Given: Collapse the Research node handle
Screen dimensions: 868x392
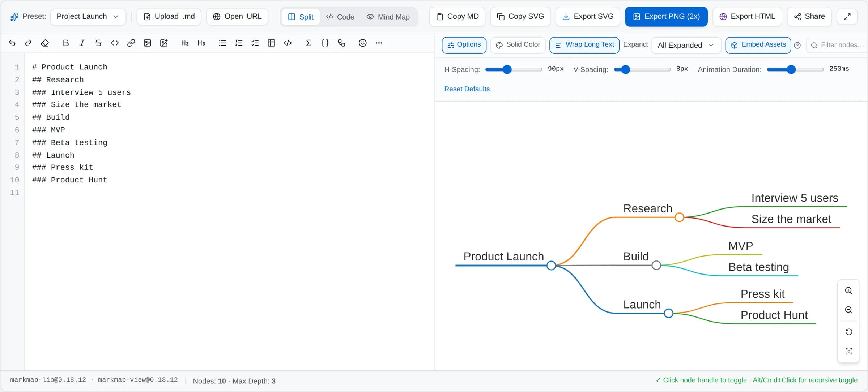Looking at the screenshot, I should coord(679,217).
